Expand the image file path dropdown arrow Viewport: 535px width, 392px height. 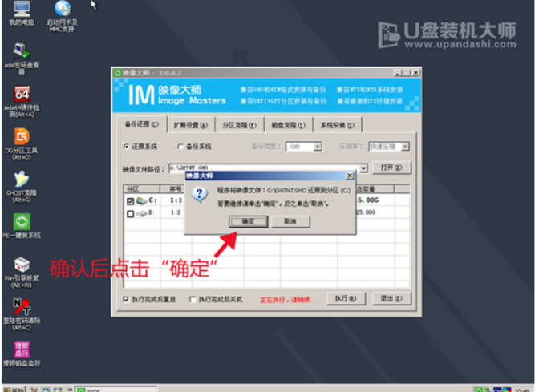(x=364, y=168)
